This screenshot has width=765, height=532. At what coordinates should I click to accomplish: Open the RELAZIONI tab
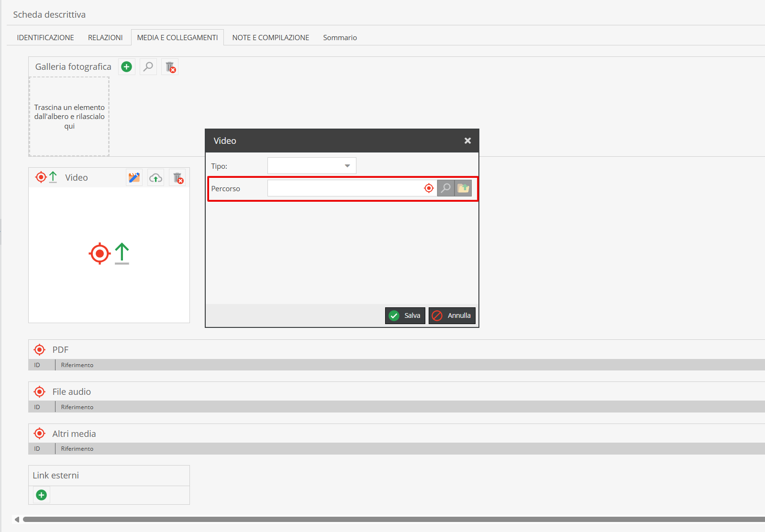pos(105,38)
